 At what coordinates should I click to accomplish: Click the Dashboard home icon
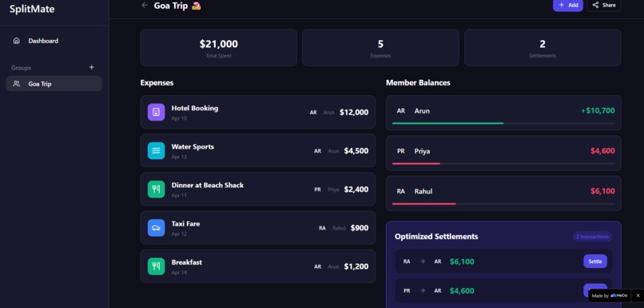(x=17, y=41)
